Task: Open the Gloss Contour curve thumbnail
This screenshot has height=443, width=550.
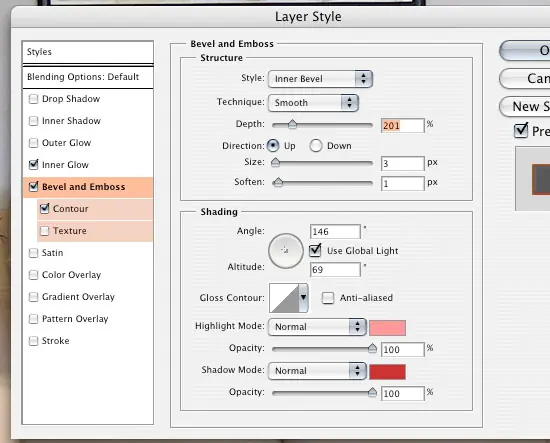Action: click(284, 298)
